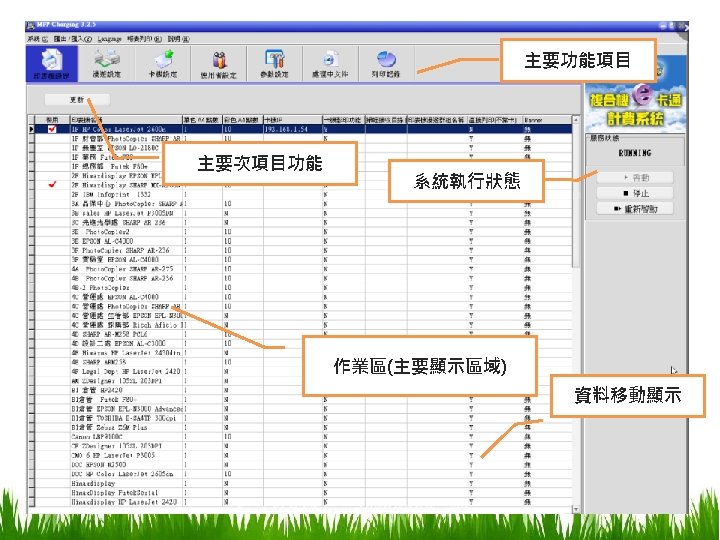Screen dimensions: 720x540
Task: Open the 匯出/匯入 menu
Action: coord(73,39)
